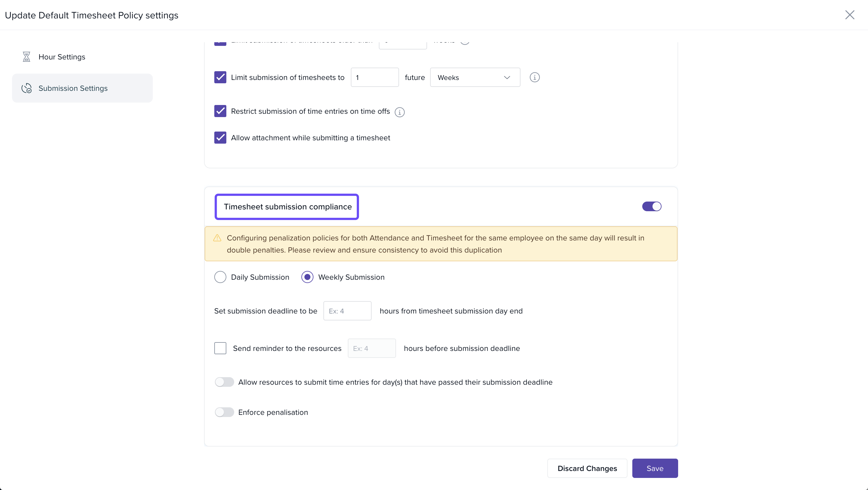Click info icon next to Weeks dropdown
The height and width of the screenshot is (490, 868).
534,77
